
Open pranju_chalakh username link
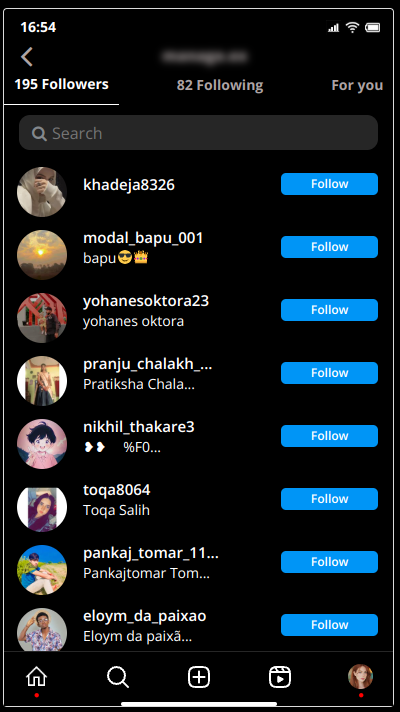coord(148,364)
